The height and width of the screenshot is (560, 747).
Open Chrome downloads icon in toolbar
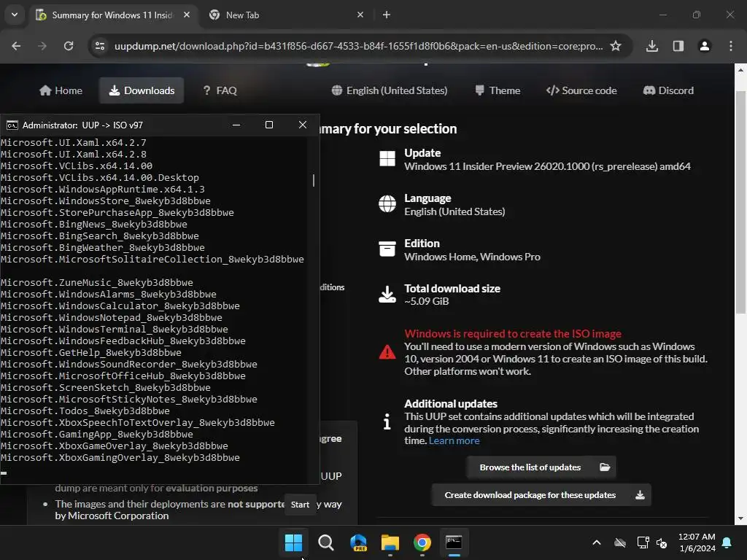click(x=652, y=46)
